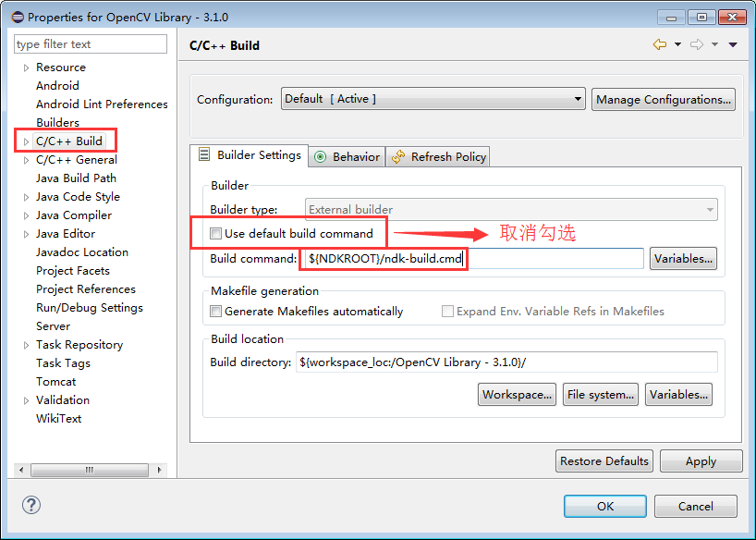Image resolution: width=756 pixels, height=540 pixels.
Task: Expand the Validation tree node
Action: 26,400
